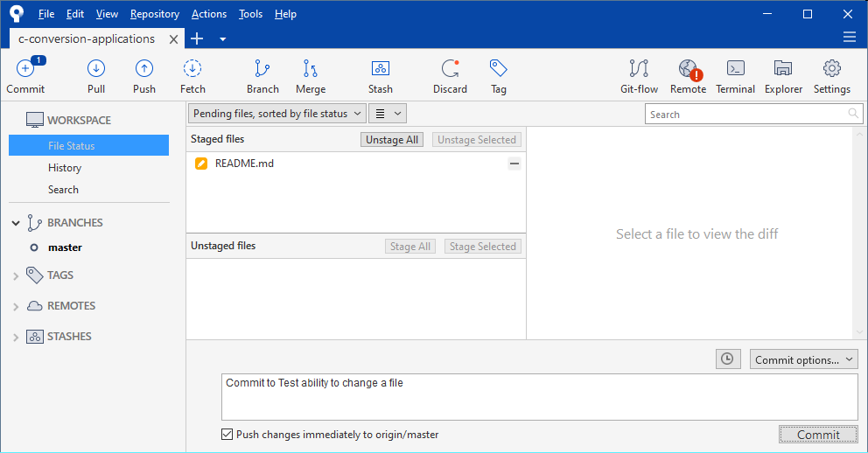Expand the TAGS section

16,276
